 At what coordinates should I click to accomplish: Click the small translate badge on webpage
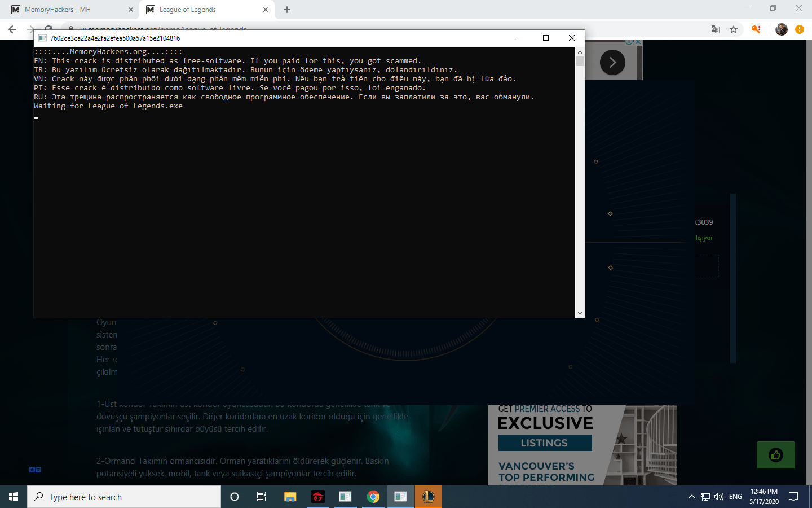(35, 470)
